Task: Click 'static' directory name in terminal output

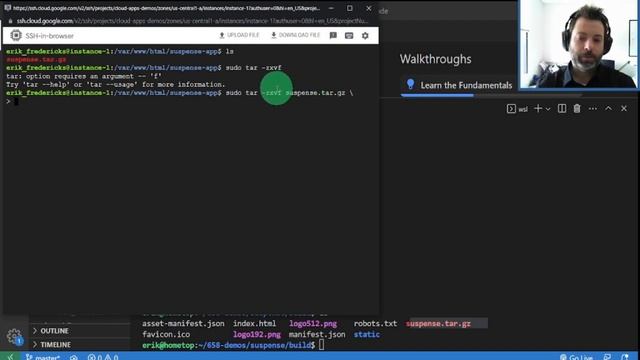Action: [x=367, y=334]
